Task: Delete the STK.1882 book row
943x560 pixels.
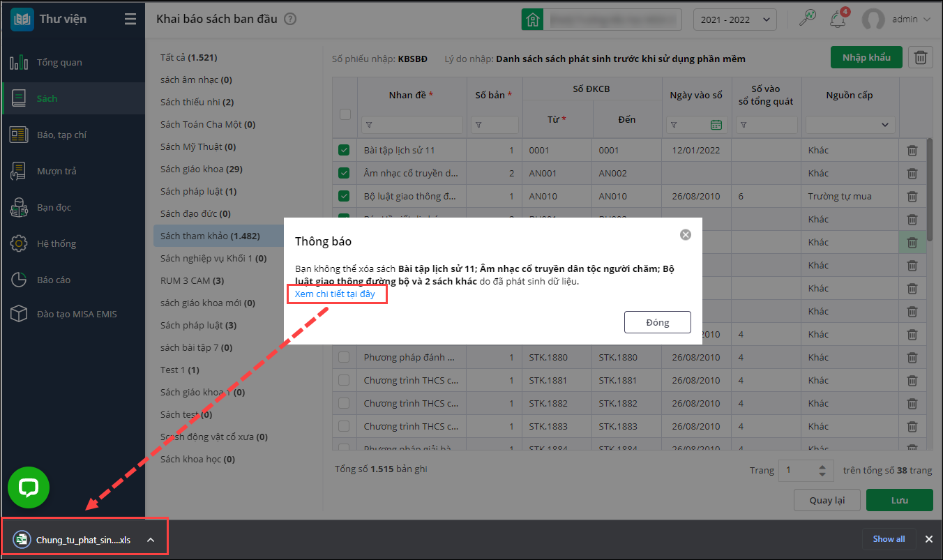Action: click(912, 403)
